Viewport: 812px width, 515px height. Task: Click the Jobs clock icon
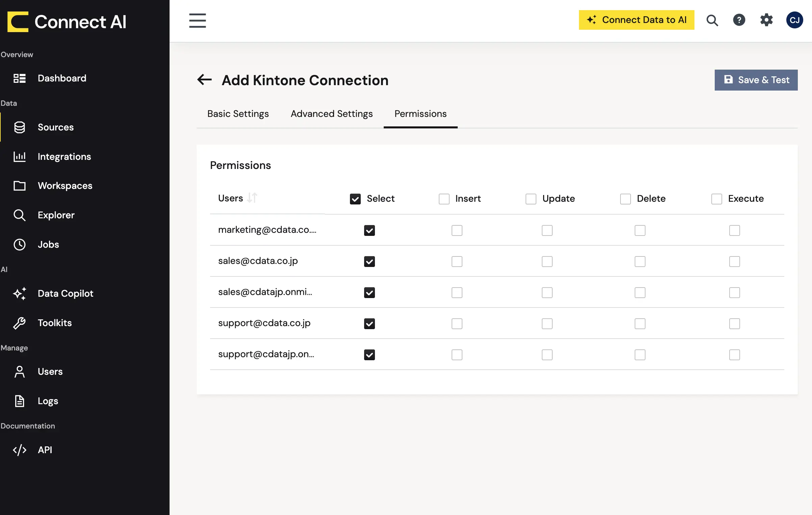coord(20,244)
